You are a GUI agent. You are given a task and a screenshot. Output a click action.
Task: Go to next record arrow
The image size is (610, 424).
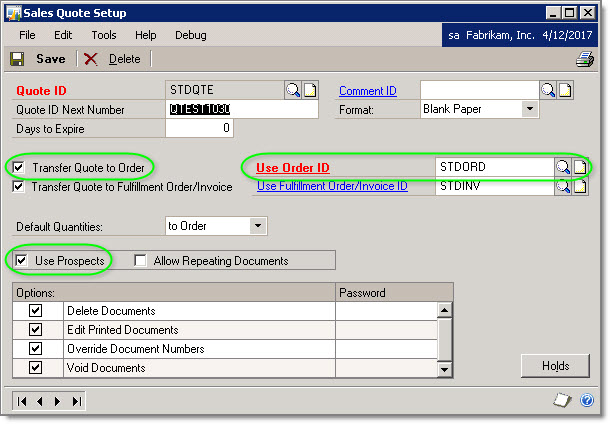58,401
